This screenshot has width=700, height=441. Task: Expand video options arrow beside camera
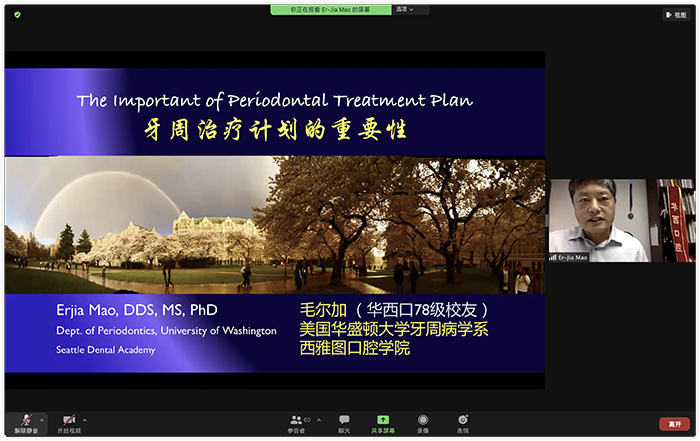coord(85,420)
